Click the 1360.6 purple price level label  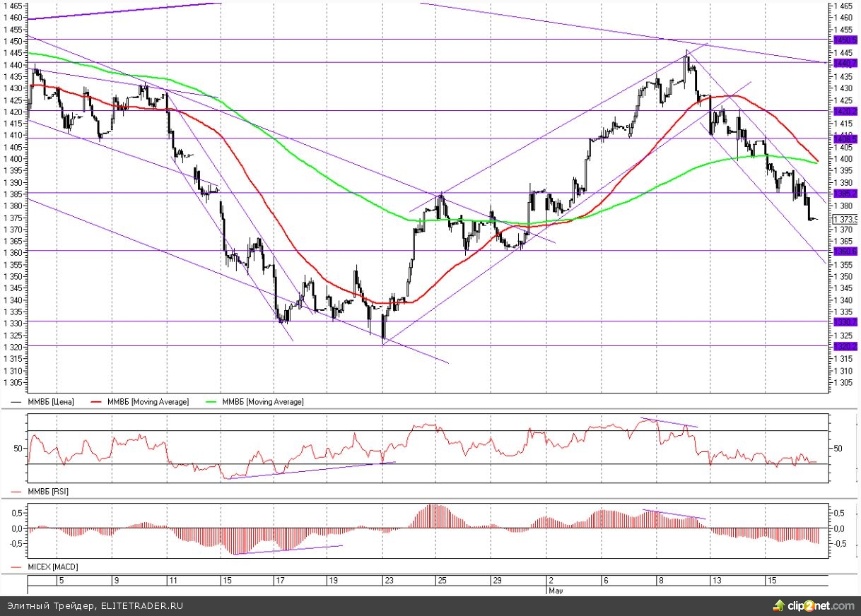(x=845, y=251)
